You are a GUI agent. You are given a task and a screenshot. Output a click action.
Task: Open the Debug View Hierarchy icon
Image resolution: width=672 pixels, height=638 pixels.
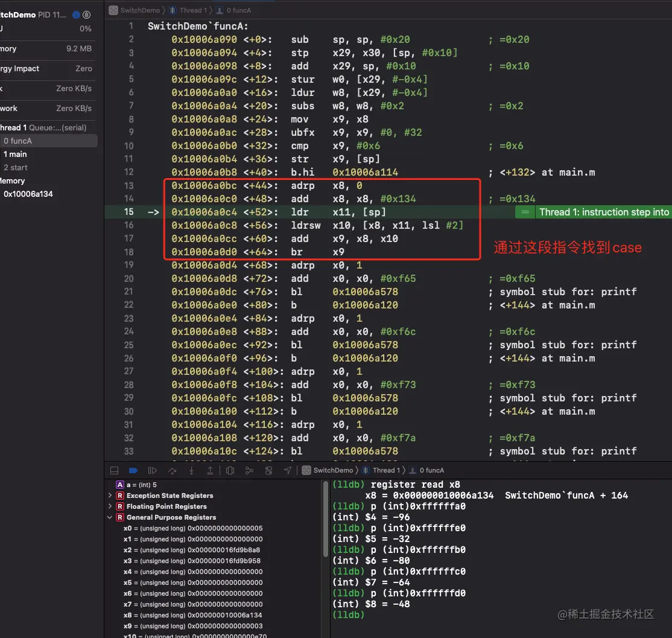230,470
